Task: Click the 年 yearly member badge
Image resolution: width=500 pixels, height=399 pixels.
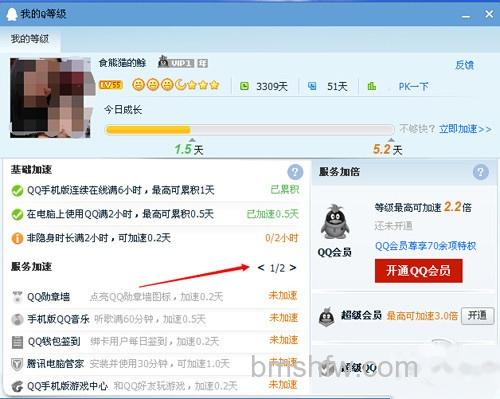Action: pos(202,63)
